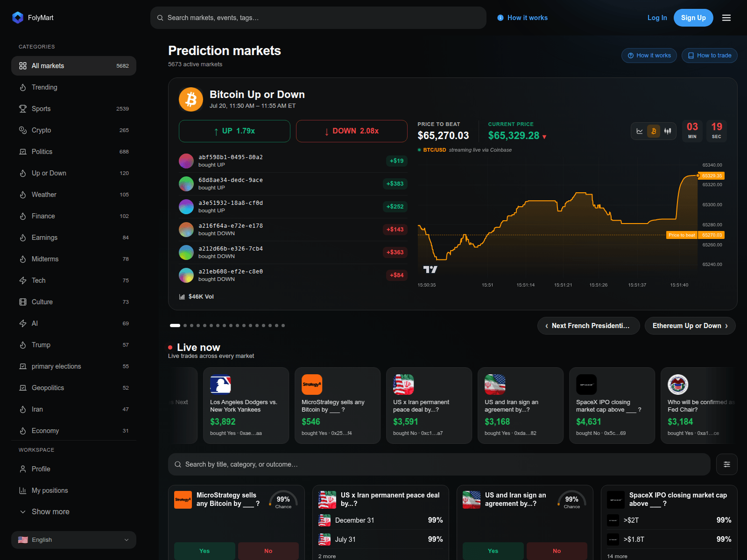747x560 pixels.
Task: Open Earnings category
Action: (74, 238)
